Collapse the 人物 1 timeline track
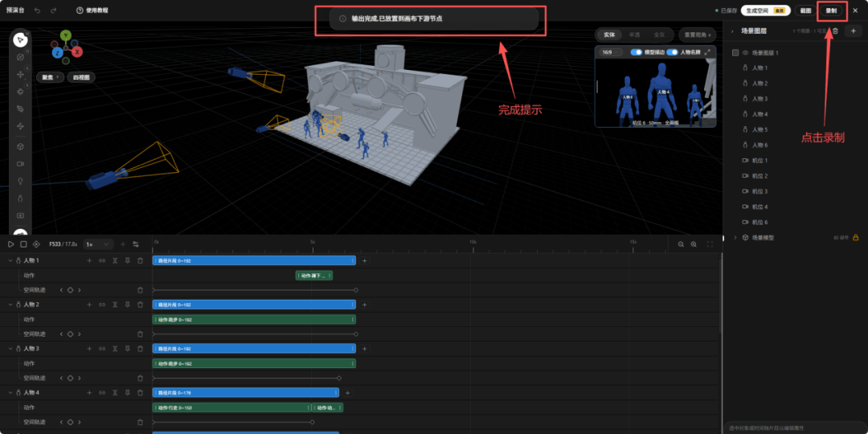The width and height of the screenshot is (868, 434). (10, 260)
